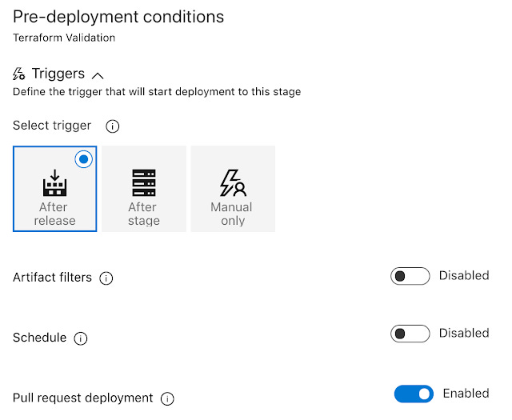Choose the After stage trigger label
The width and height of the screenshot is (512, 420).
(x=143, y=214)
